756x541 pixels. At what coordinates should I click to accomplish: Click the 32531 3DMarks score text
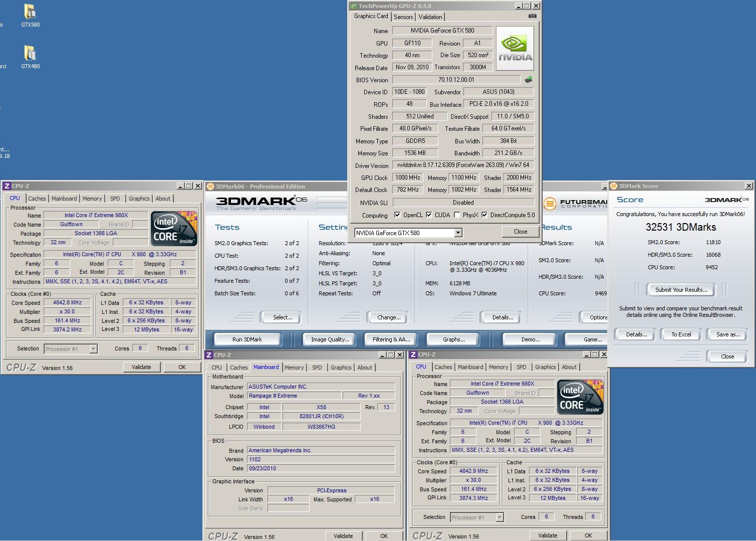click(681, 227)
